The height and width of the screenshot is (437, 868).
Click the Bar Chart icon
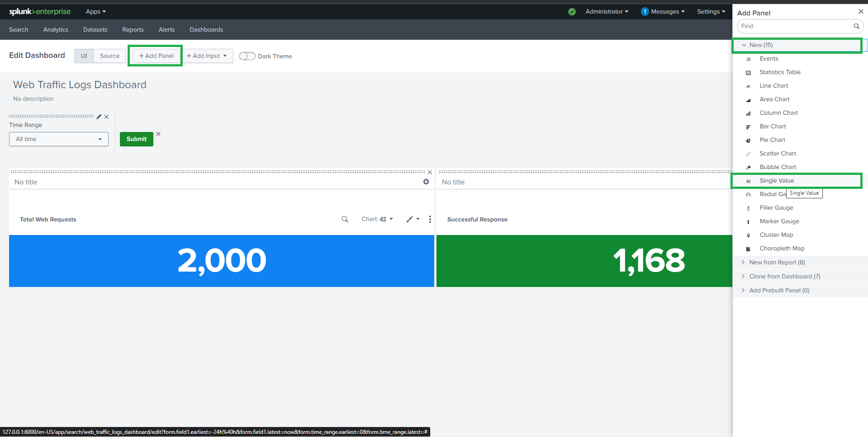point(748,127)
